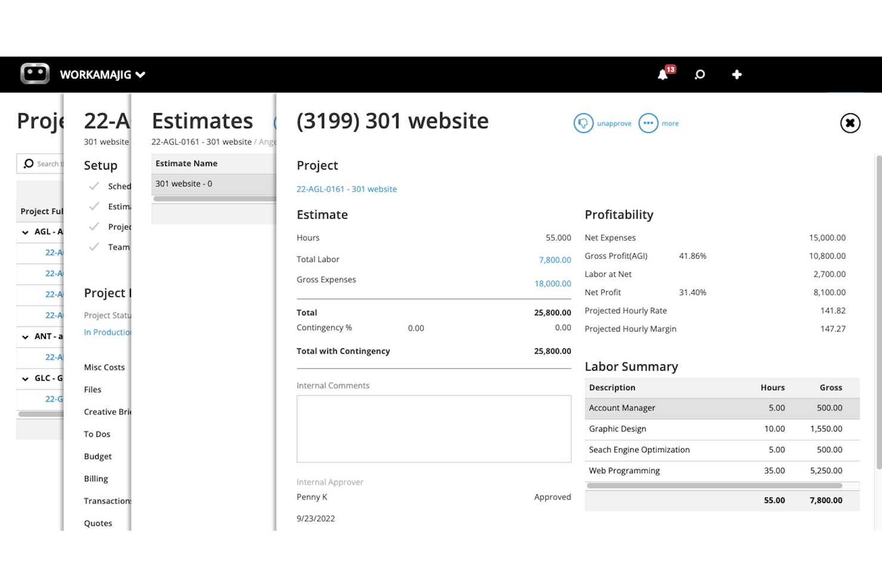
Task: Click inside the Internal Comments text box
Action: tap(433, 429)
